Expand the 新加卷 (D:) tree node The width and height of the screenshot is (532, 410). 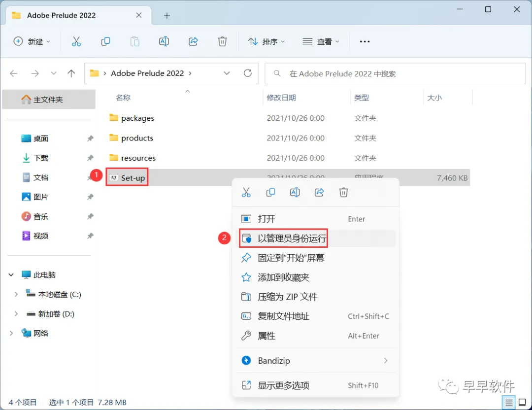coord(16,314)
